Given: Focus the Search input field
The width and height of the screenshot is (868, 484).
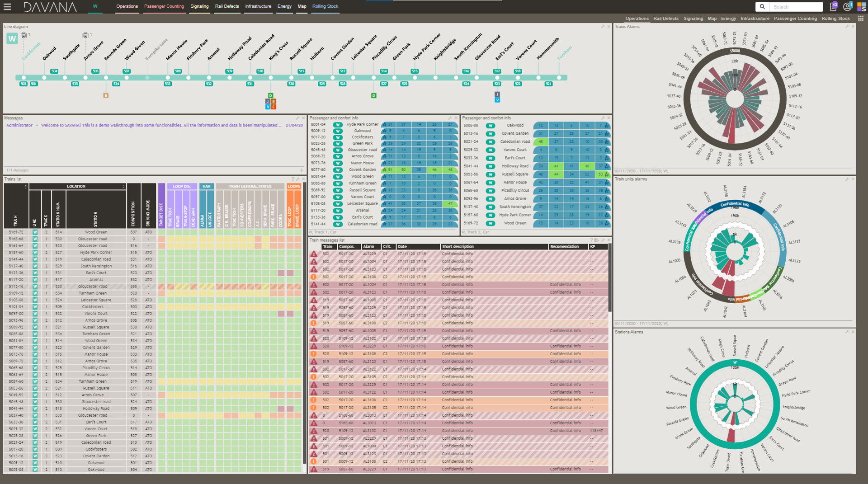Looking at the screenshot, I should point(797,7).
